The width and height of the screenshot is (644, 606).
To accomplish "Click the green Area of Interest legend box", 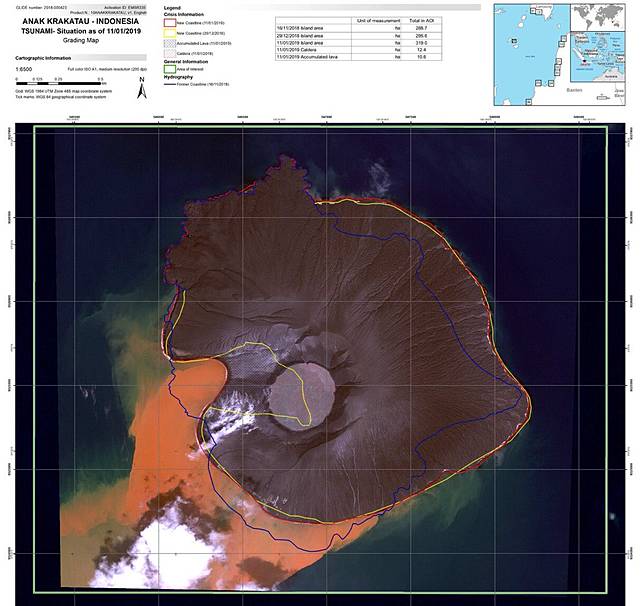I will point(170,69).
